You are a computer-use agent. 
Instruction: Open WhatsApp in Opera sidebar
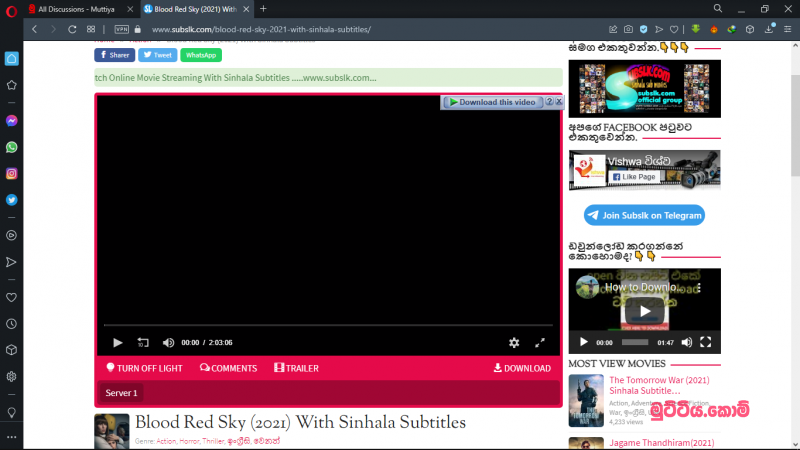pyautogui.click(x=11, y=147)
